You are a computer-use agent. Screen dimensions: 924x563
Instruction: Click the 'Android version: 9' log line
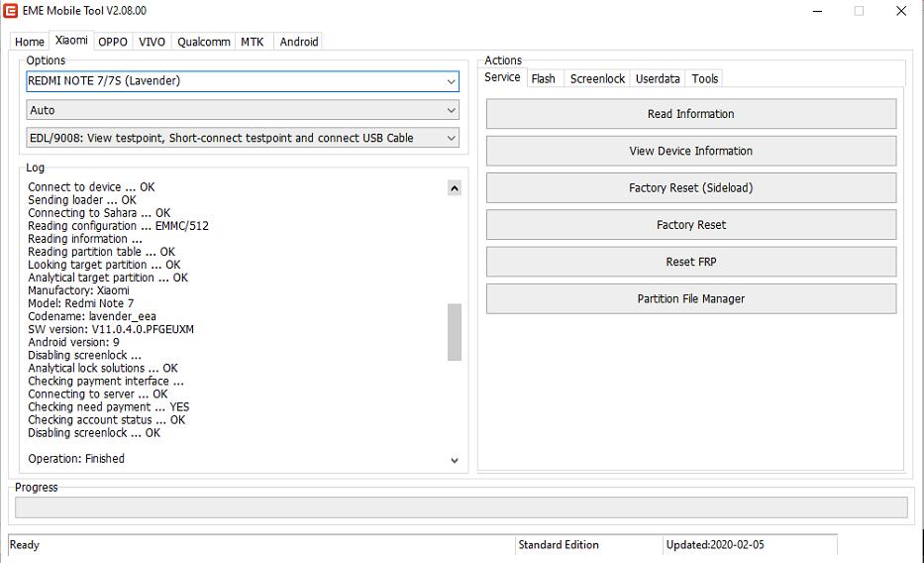tap(73, 343)
